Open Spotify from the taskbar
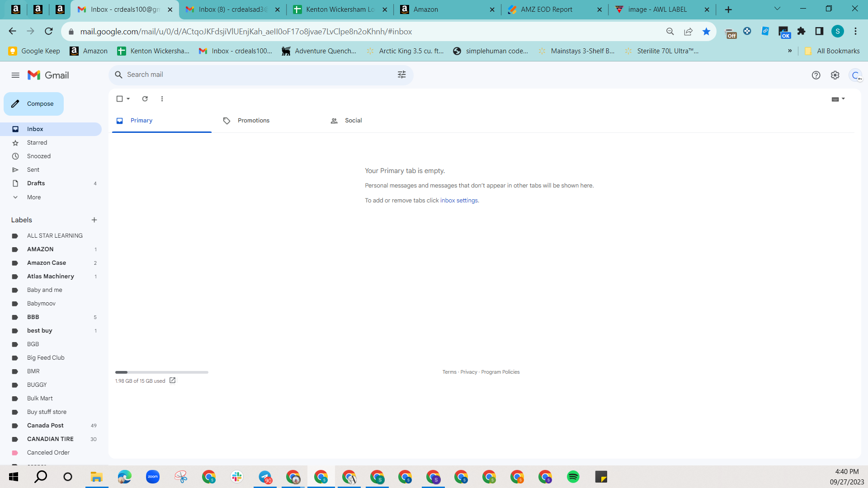Screen dimensions: 868x488 click(x=573, y=477)
